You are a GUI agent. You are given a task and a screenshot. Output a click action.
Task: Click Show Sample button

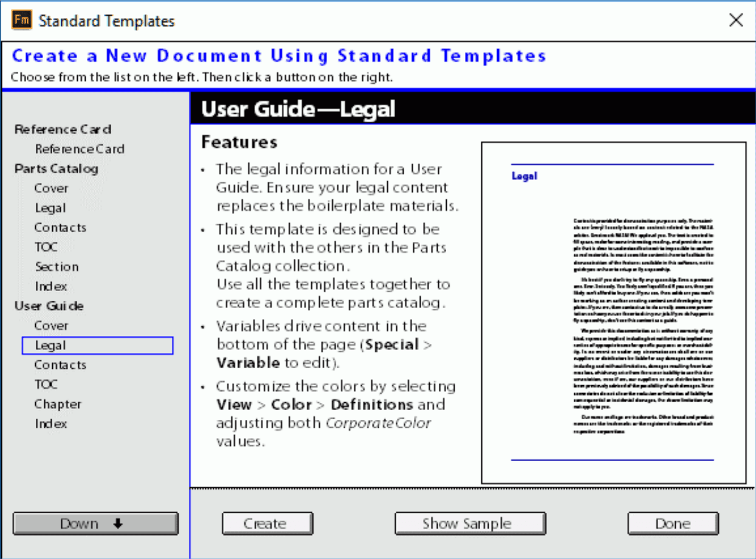coord(470,524)
